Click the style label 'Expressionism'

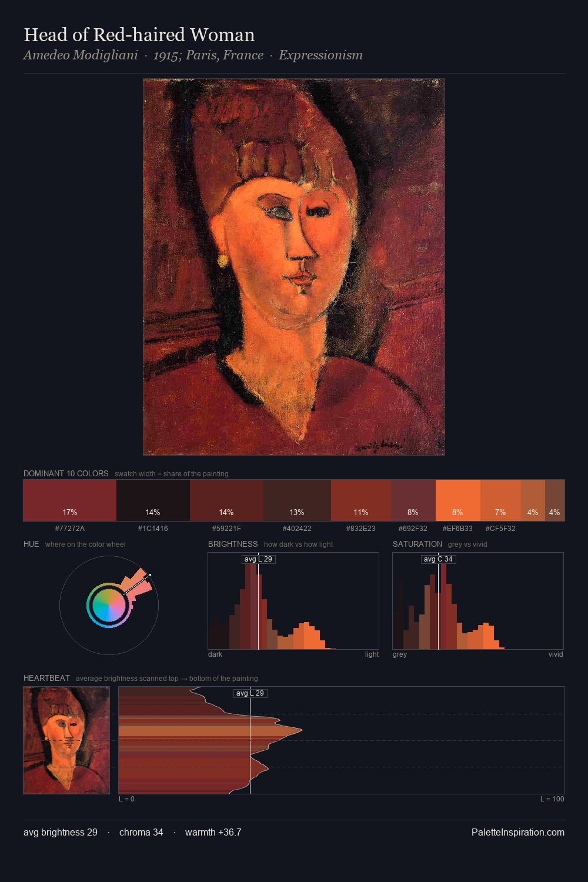pos(320,55)
